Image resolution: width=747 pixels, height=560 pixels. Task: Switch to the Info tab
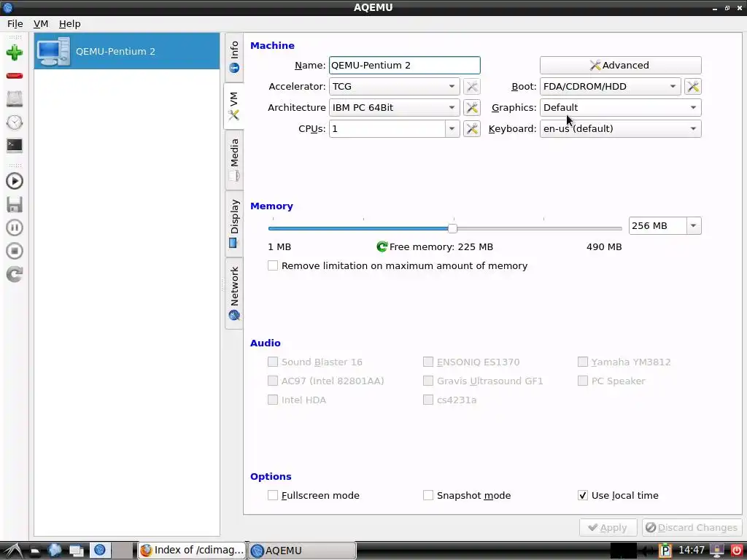234,57
